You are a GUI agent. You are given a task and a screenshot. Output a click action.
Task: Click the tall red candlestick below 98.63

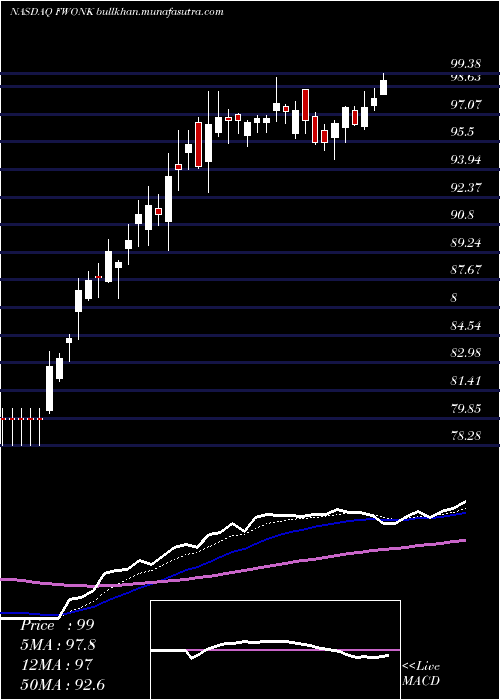(x=305, y=105)
